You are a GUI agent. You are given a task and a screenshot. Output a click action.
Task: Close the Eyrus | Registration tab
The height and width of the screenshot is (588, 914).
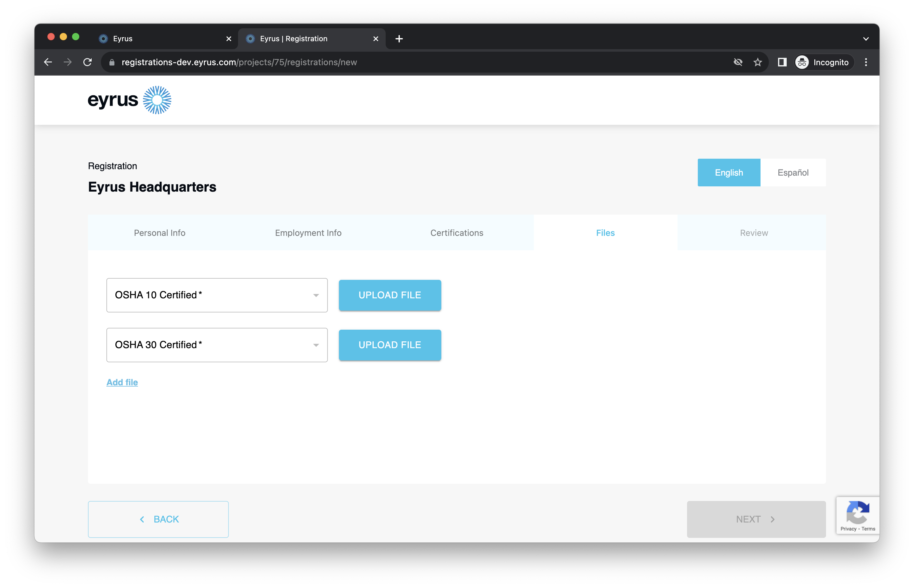[x=376, y=38]
